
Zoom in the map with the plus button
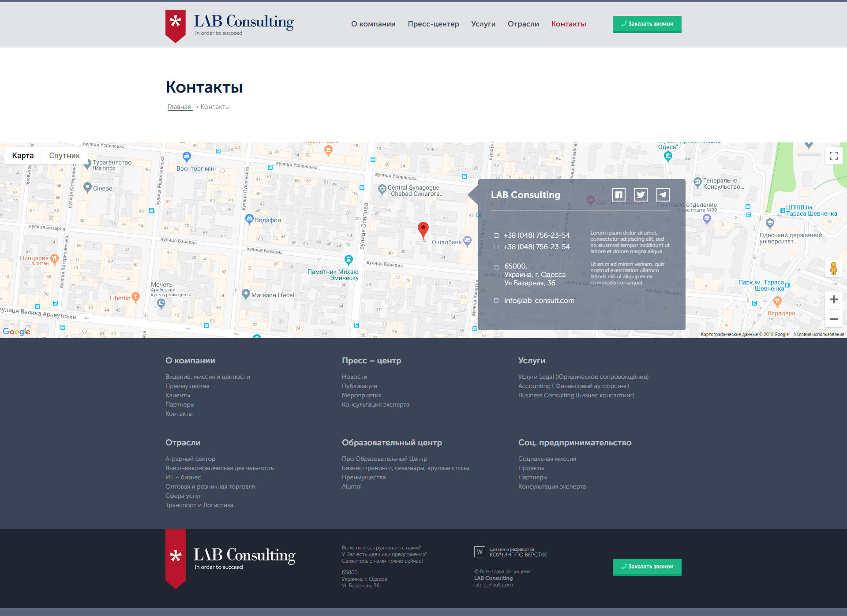(x=833, y=300)
